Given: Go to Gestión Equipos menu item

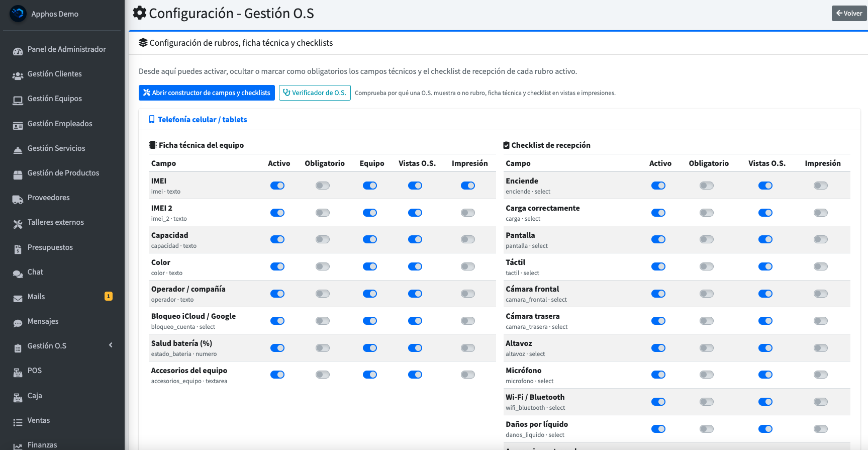Looking at the screenshot, I should [x=62, y=99].
